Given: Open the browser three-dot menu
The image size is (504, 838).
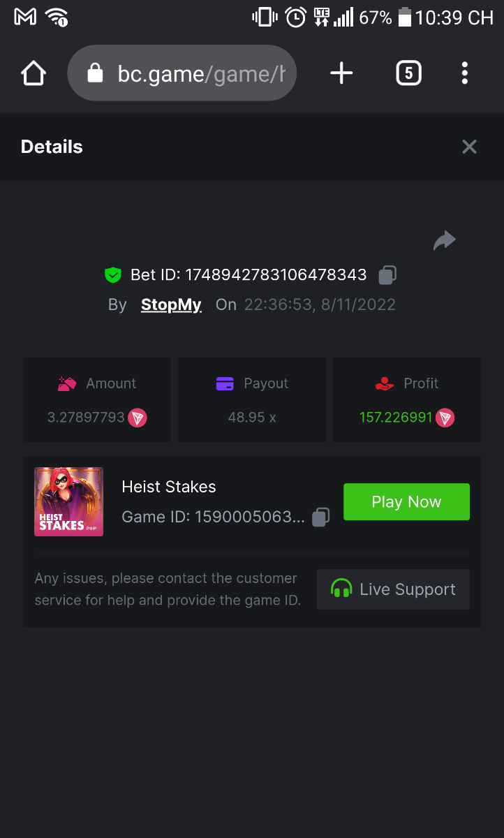Looking at the screenshot, I should coord(465,73).
